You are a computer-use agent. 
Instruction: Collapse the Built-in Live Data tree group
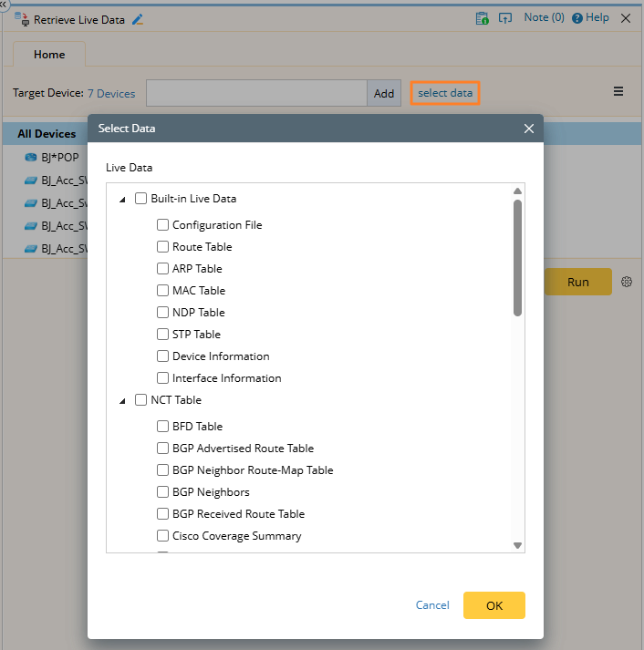(x=123, y=200)
